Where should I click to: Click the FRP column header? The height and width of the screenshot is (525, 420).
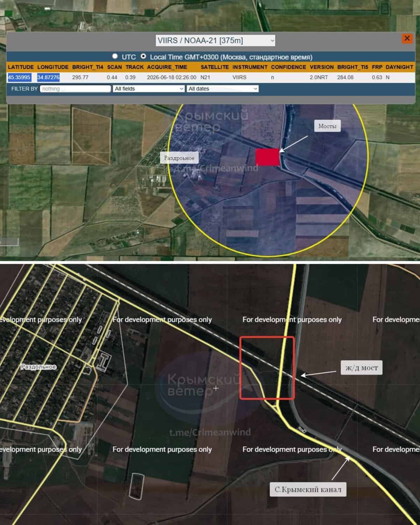pos(377,67)
